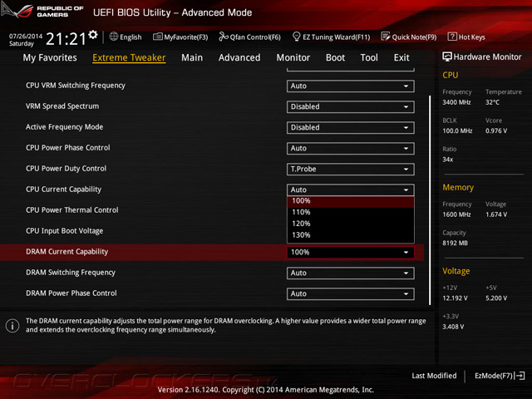This screenshot has width=532, height=399.
Task: Click the CPU Power Duty Control label
Action: (x=66, y=169)
